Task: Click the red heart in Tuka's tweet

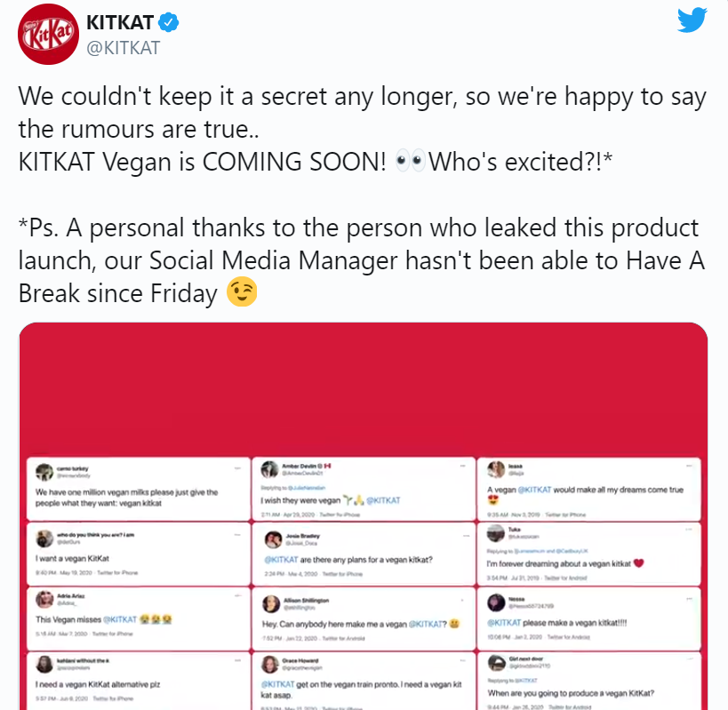Action: [637, 563]
